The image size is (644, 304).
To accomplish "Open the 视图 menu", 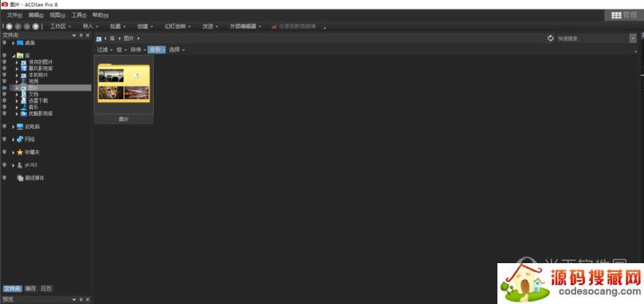I will pyautogui.click(x=58, y=15).
